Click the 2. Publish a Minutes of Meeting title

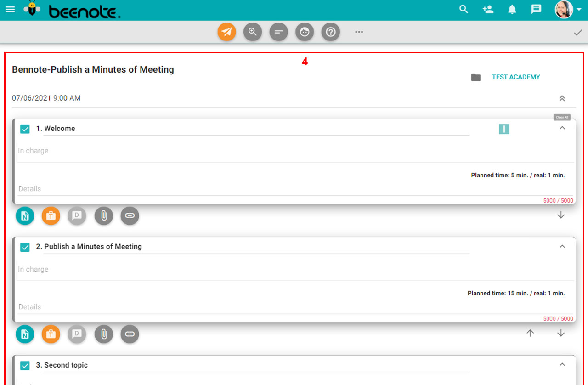(89, 247)
